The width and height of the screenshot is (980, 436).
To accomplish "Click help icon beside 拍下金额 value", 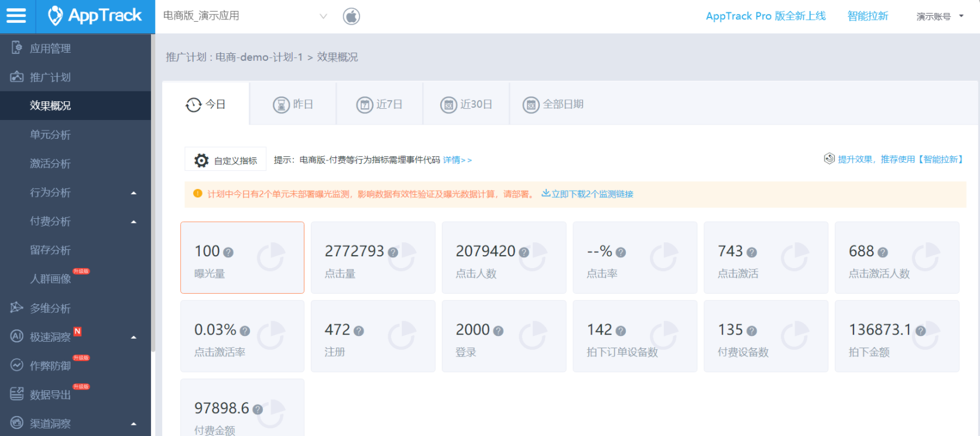I will pyautogui.click(x=920, y=331).
